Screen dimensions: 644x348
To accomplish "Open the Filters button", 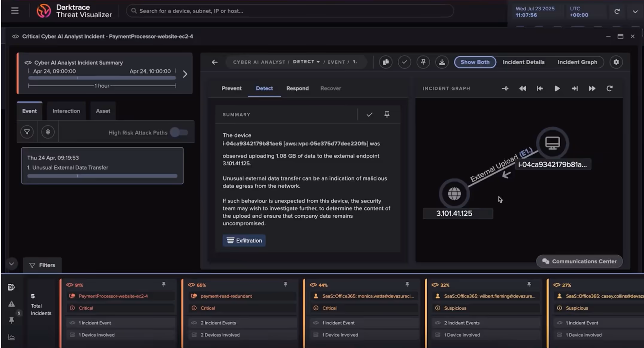I will [x=42, y=265].
